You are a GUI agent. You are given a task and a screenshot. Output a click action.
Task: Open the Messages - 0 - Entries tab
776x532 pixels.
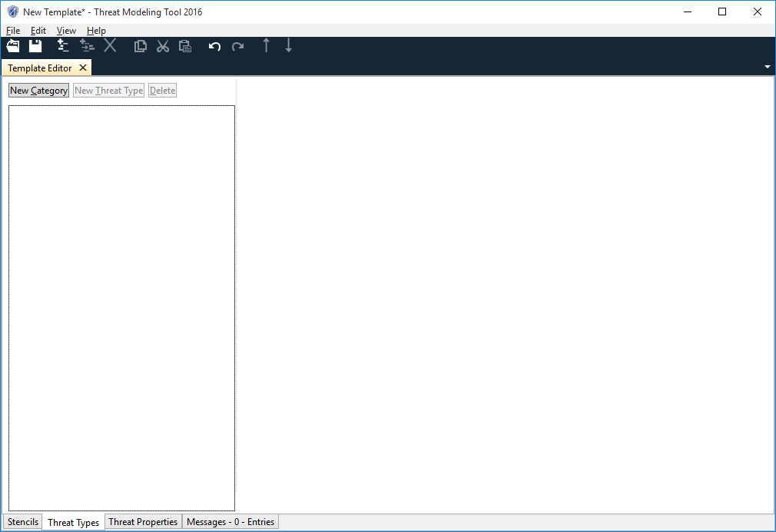point(230,522)
